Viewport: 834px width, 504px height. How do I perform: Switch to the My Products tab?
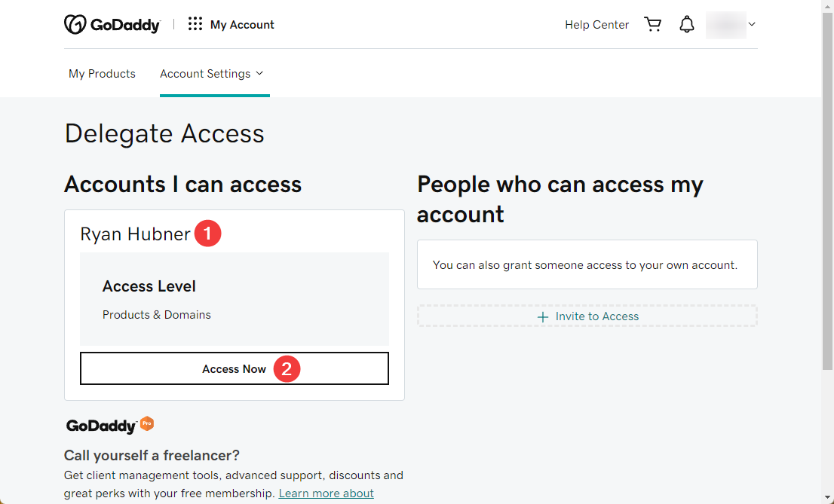pyautogui.click(x=102, y=73)
